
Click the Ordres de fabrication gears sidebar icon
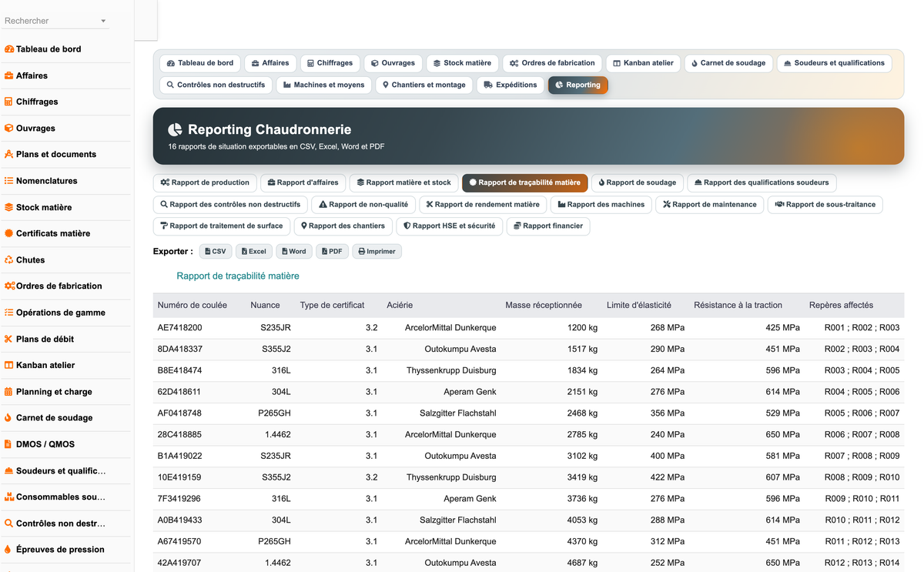pos(9,286)
